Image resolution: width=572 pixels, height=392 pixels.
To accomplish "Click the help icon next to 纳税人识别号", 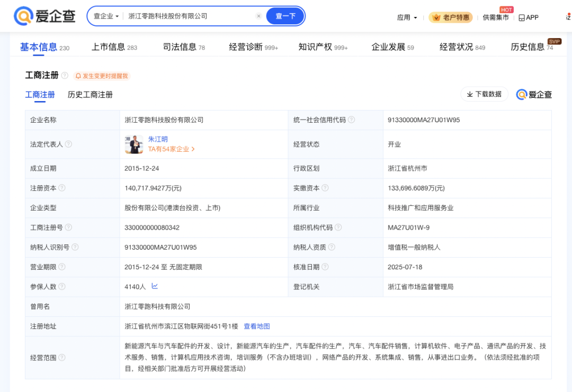I will coord(75,248).
